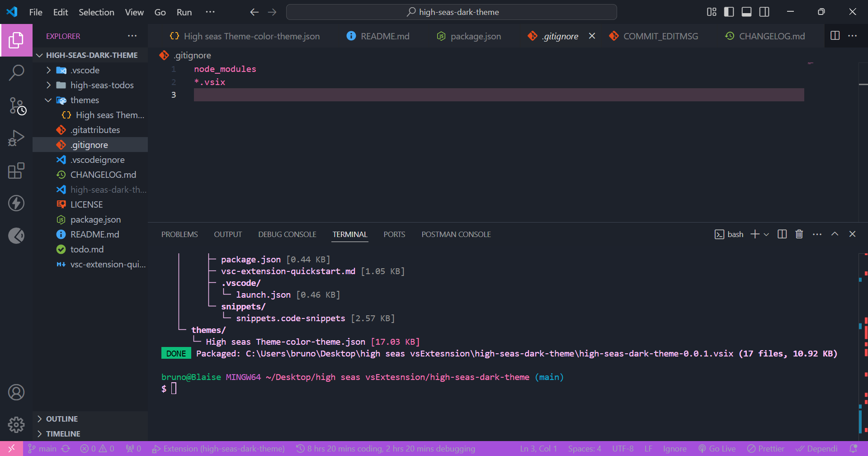Image resolution: width=868 pixels, height=456 pixels.
Task: Open editor More Actions ellipsis
Action: [853, 36]
